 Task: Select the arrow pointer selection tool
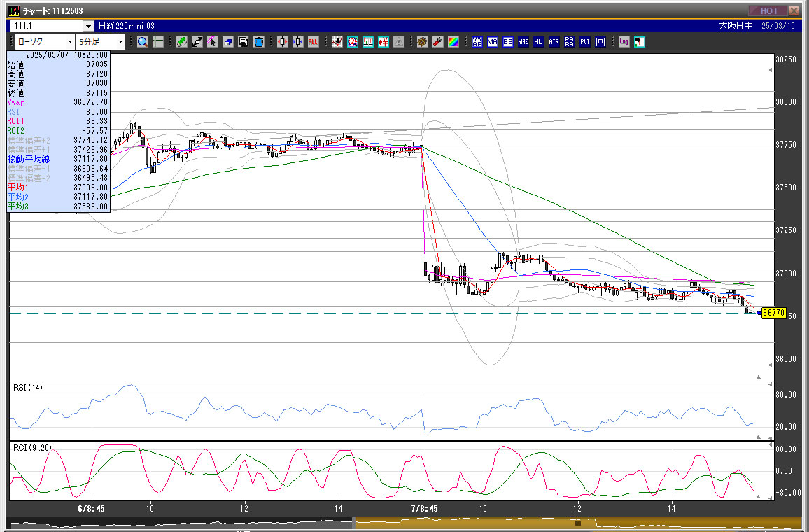click(212, 42)
